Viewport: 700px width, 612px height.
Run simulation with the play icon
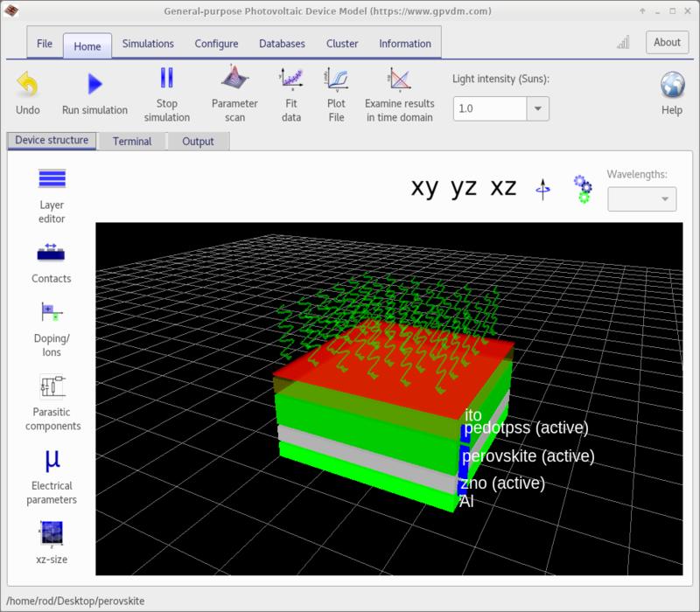[94, 84]
